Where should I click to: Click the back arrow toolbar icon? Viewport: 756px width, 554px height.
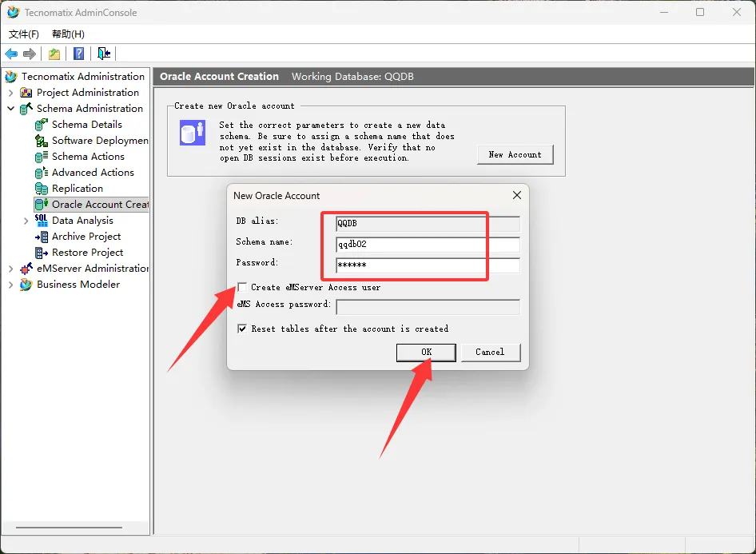tap(11, 54)
